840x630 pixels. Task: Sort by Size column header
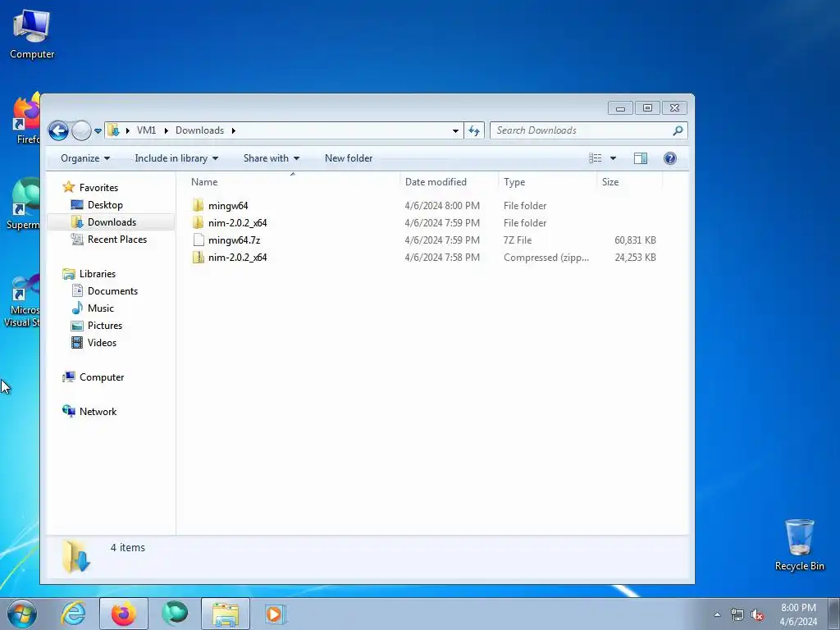(629, 182)
